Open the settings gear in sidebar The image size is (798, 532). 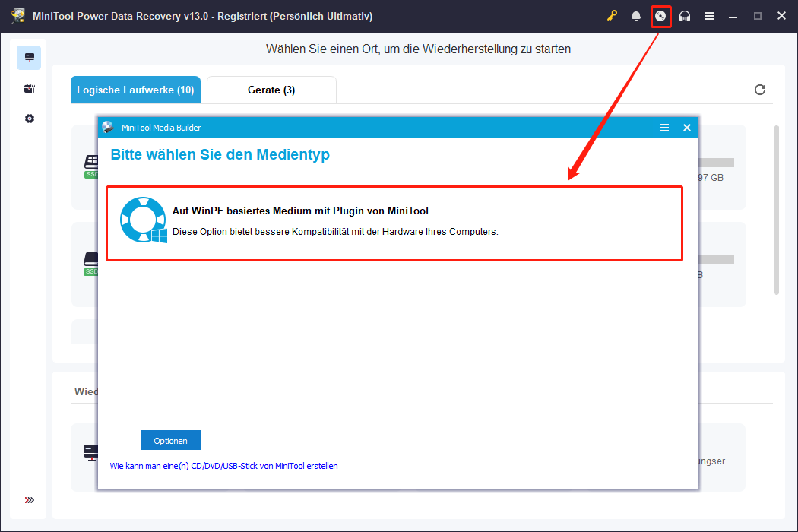(x=29, y=119)
